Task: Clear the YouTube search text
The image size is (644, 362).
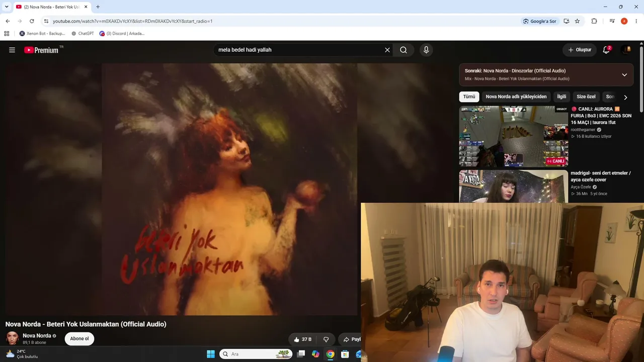Action: click(387, 50)
